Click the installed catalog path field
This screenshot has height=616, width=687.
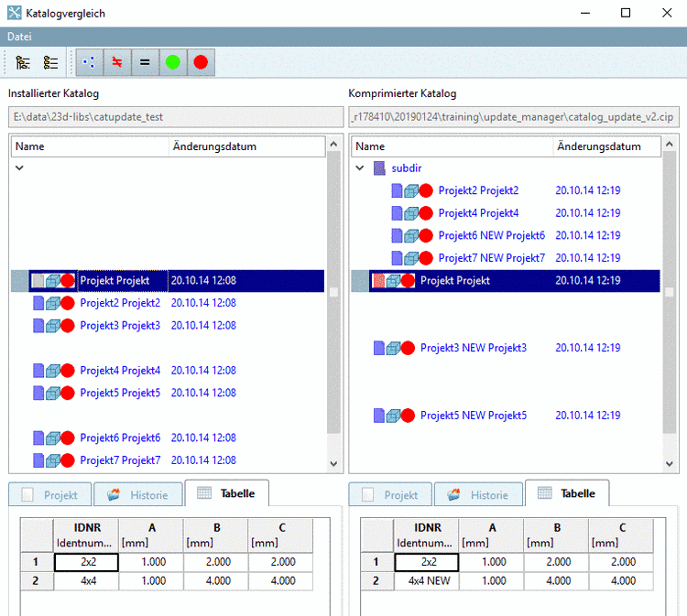pyautogui.click(x=174, y=117)
